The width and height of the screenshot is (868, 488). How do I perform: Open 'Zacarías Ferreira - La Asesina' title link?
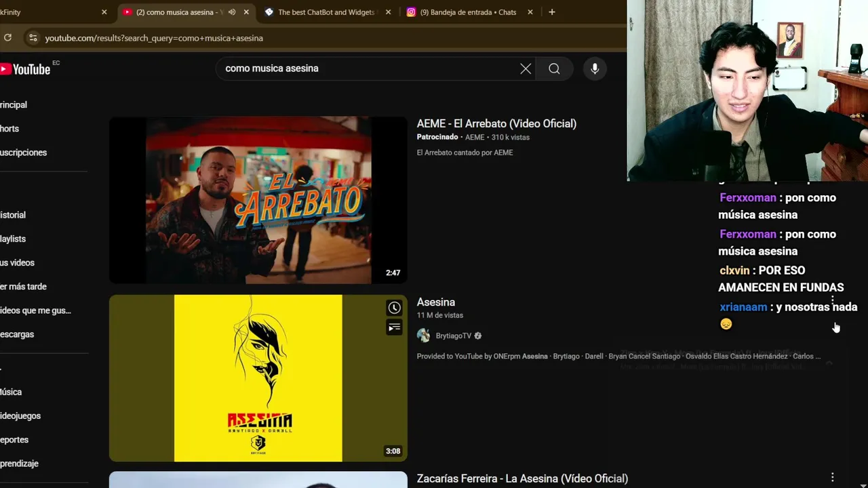(x=522, y=479)
